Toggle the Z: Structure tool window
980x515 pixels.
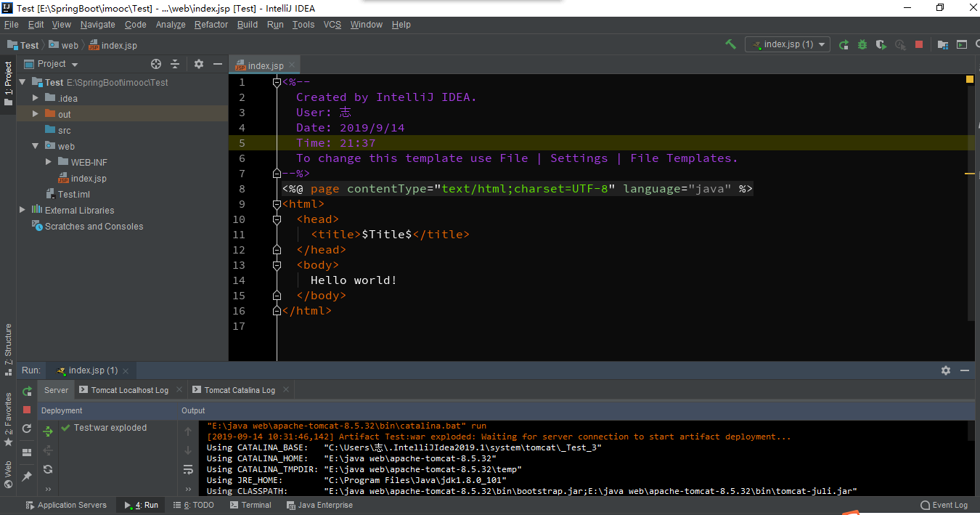pyautogui.click(x=8, y=349)
